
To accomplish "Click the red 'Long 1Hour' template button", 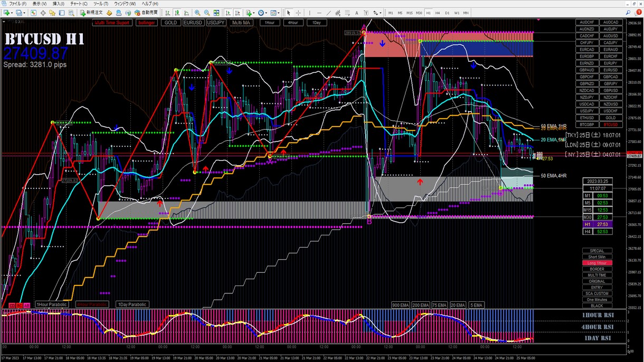I will pos(597,263).
